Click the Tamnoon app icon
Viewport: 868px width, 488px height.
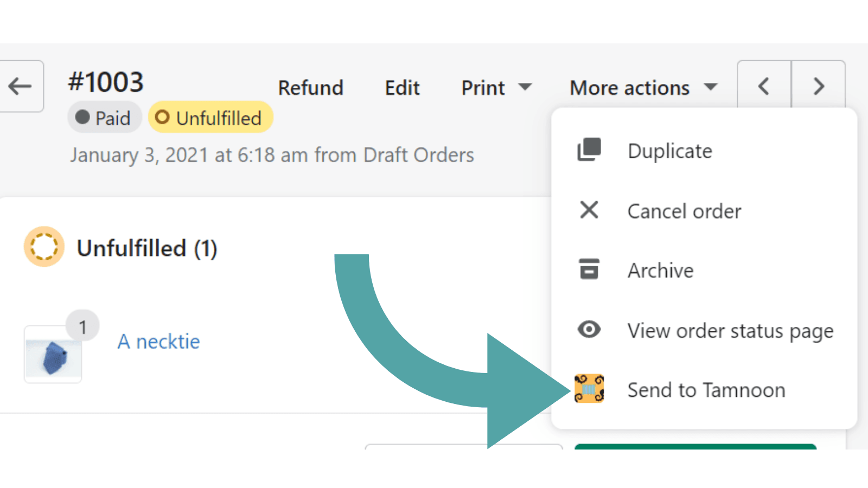tap(589, 389)
